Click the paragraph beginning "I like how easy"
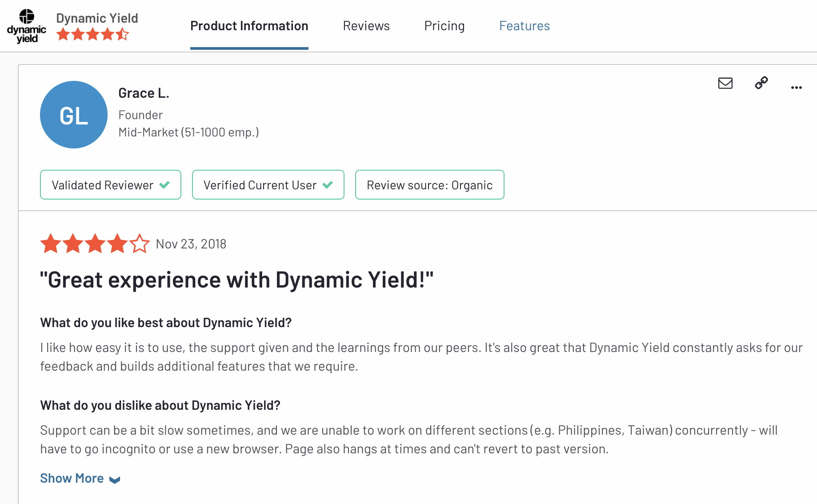The image size is (817, 504). pos(421,357)
